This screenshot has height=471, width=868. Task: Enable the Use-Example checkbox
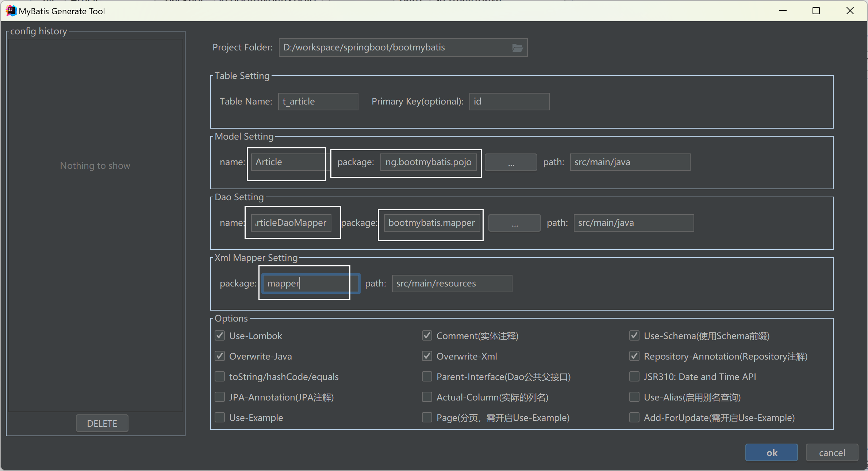click(x=220, y=417)
